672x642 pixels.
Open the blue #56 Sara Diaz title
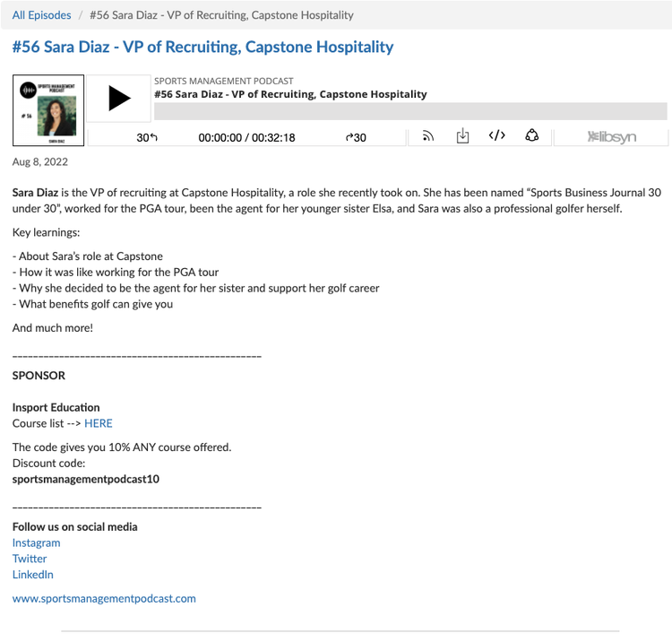tap(202, 47)
